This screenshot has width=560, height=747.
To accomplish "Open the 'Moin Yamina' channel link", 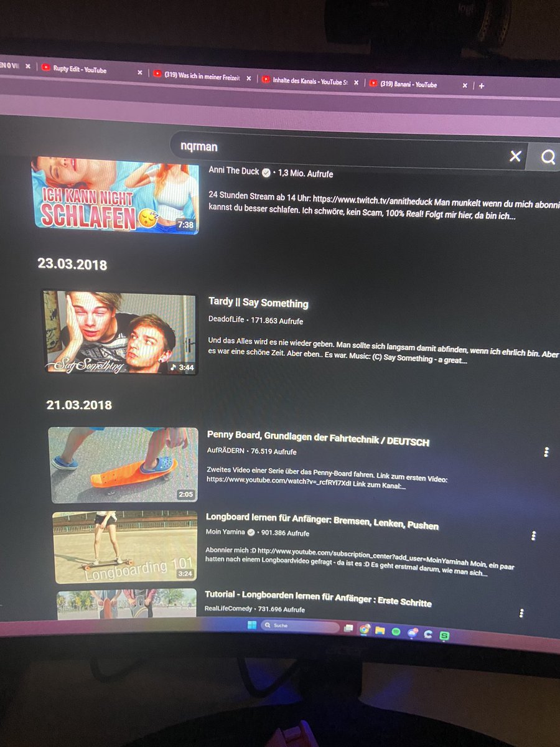I will click(x=226, y=532).
